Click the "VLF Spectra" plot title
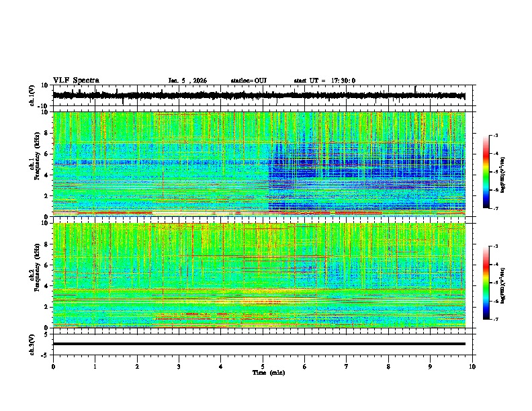532x411 pixels. point(76,81)
